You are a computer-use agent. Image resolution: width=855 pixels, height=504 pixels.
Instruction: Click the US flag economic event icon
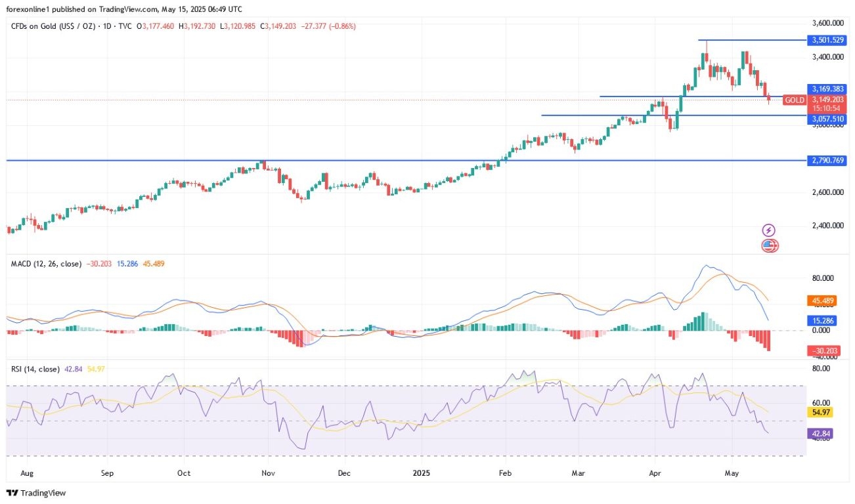tap(769, 246)
